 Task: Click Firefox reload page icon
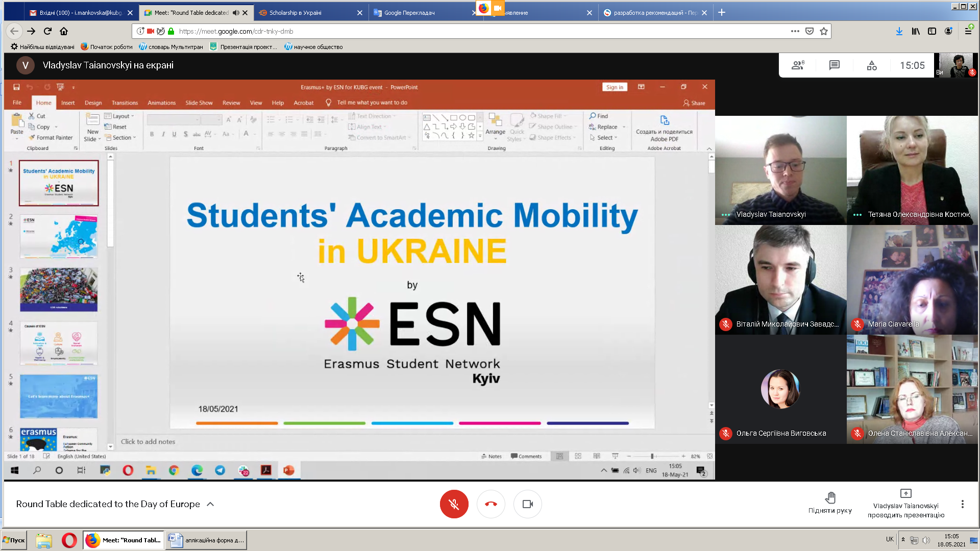[47, 31]
